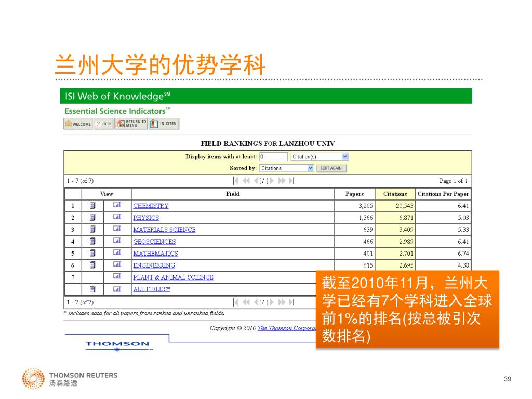Viewport: 532px width, 399px height.
Task: Click the Return to Menu button
Action: (131, 124)
